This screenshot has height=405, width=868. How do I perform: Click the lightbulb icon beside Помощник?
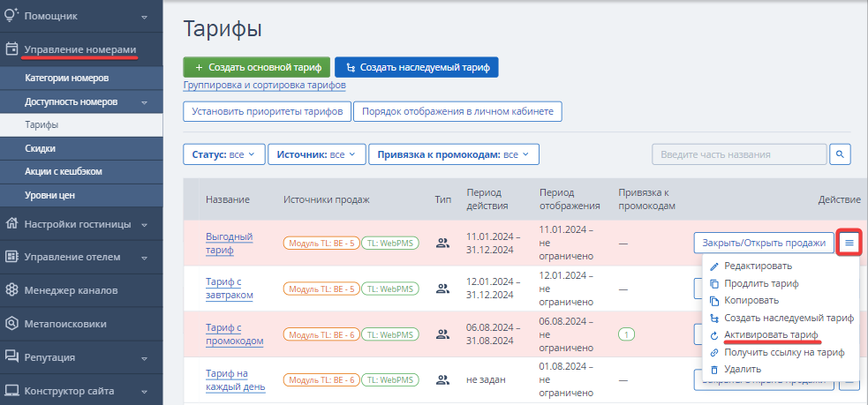pos(11,16)
